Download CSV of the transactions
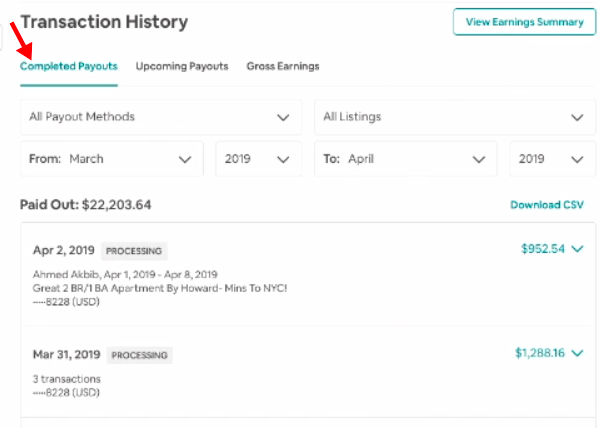 547,205
